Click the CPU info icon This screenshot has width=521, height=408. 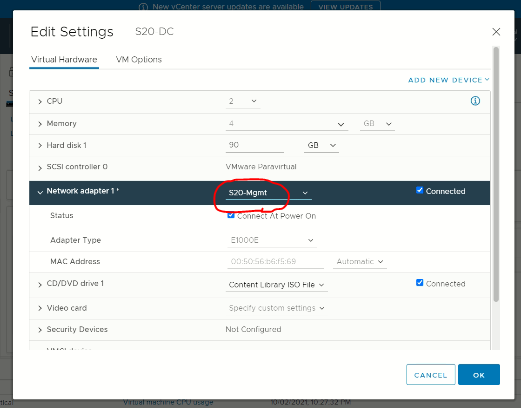(475, 101)
